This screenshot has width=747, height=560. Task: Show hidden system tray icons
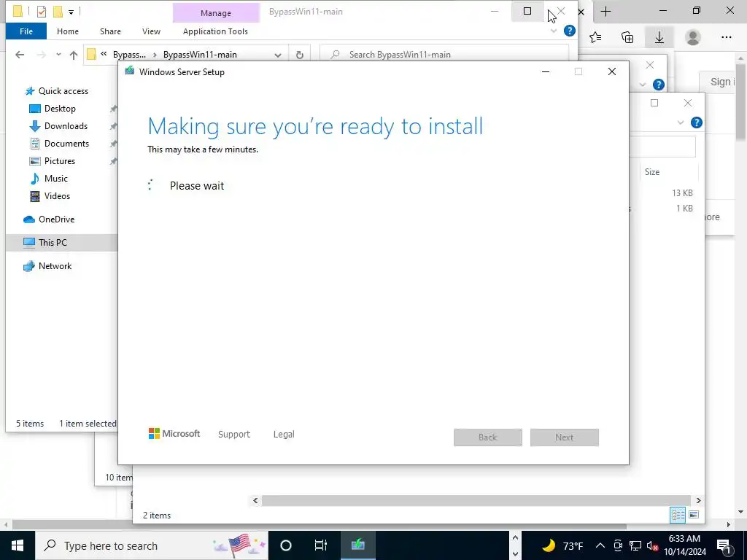(x=600, y=545)
